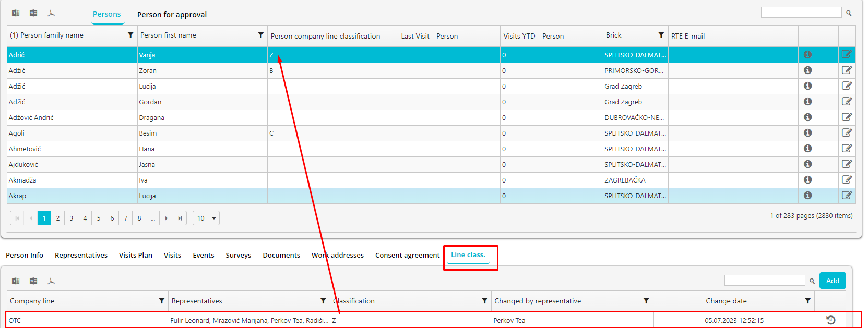The width and height of the screenshot is (868, 328).
Task: Filter the Person family name column
Action: pyautogui.click(x=130, y=35)
